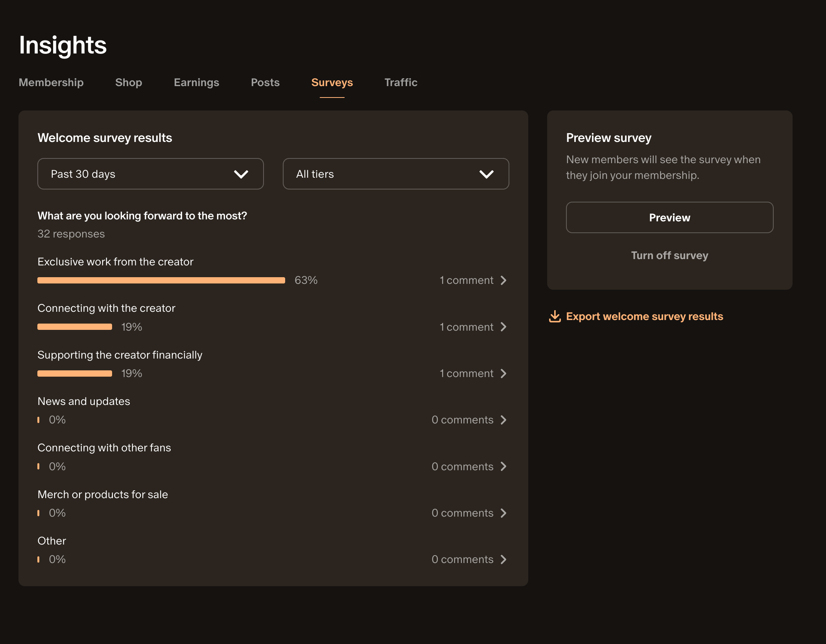Click the Preview button
The height and width of the screenshot is (644, 826).
pos(669,217)
